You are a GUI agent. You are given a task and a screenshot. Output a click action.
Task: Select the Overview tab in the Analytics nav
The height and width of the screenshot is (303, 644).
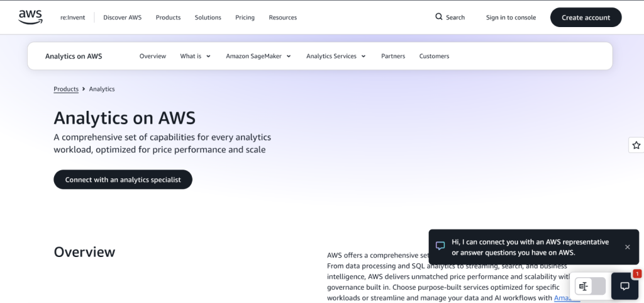(153, 56)
